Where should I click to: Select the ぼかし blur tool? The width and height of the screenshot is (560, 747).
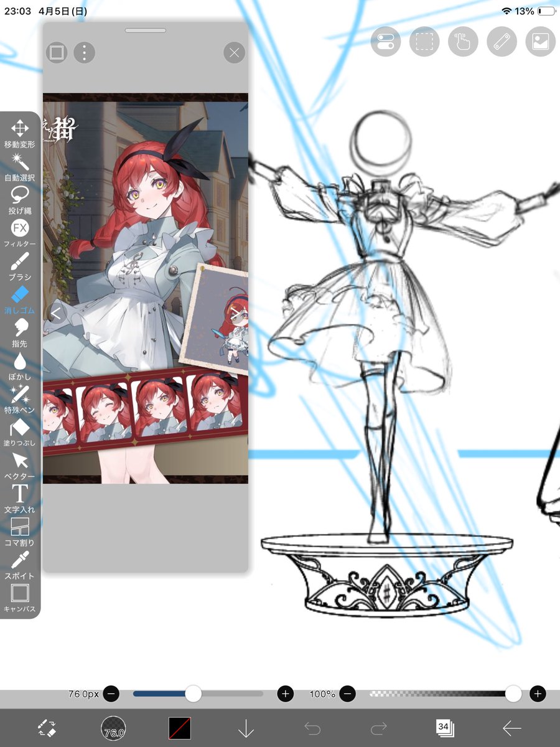point(20,365)
